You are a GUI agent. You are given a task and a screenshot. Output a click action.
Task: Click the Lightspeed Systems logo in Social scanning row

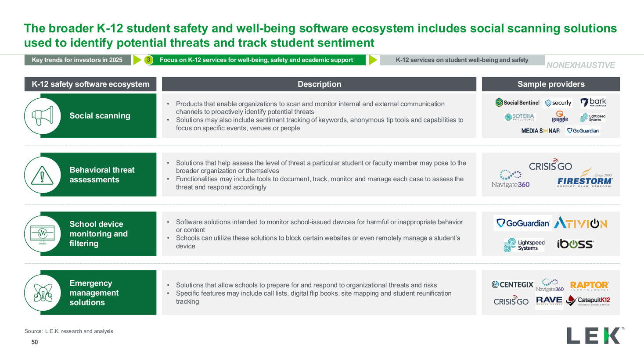pyautogui.click(x=593, y=118)
